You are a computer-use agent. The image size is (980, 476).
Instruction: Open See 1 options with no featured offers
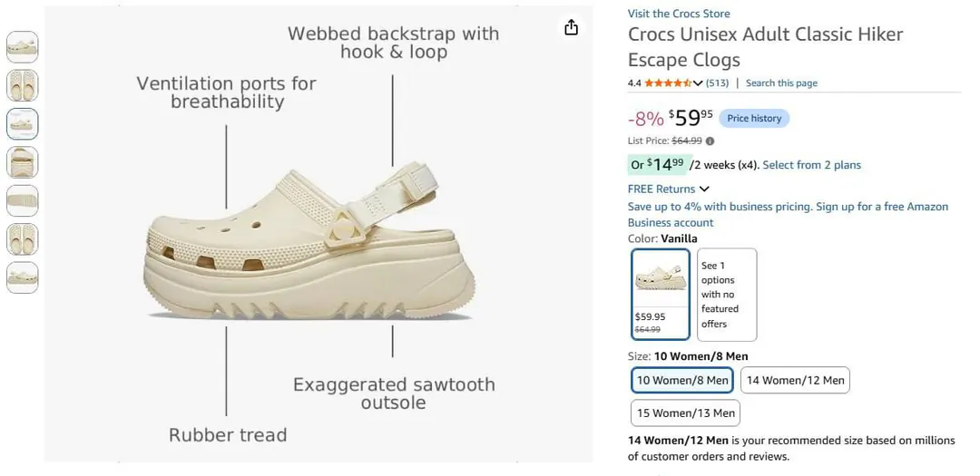(x=727, y=295)
